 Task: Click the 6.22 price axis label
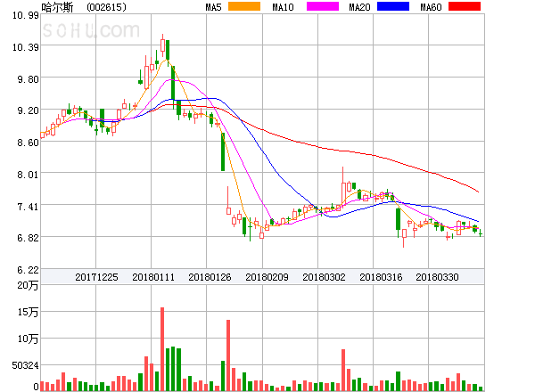[x=28, y=270]
